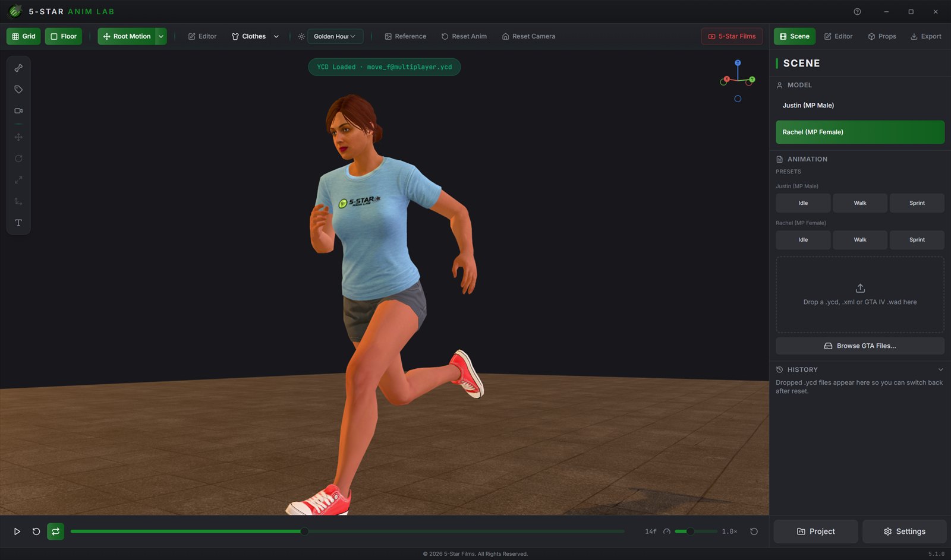
Task: Click the play button on timeline
Action: [x=17, y=531]
